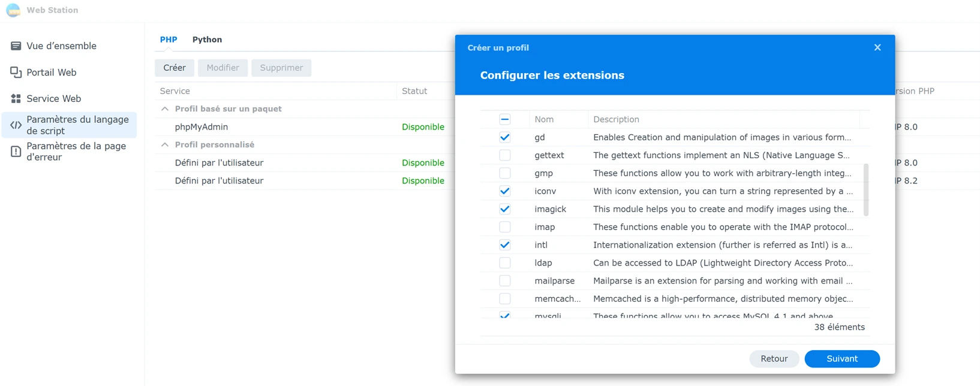The image size is (980, 386).
Task: Switch to the Python tab
Action: (207, 40)
